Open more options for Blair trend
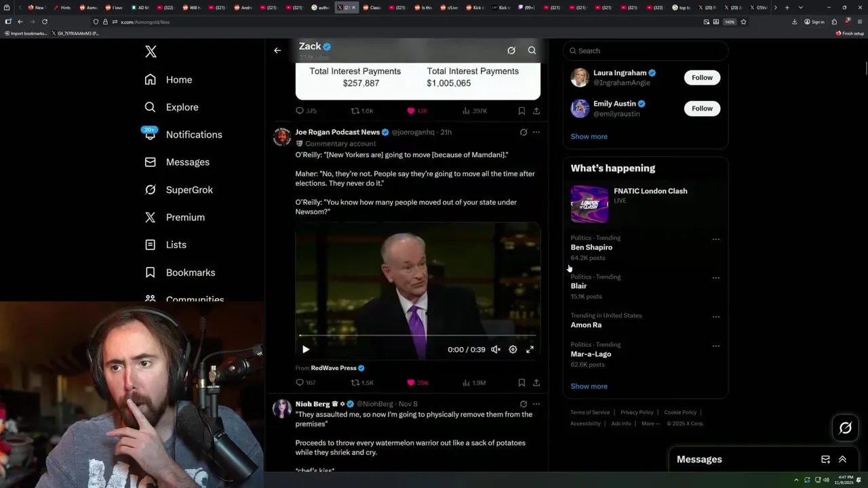The image size is (868, 488). [x=715, y=278]
